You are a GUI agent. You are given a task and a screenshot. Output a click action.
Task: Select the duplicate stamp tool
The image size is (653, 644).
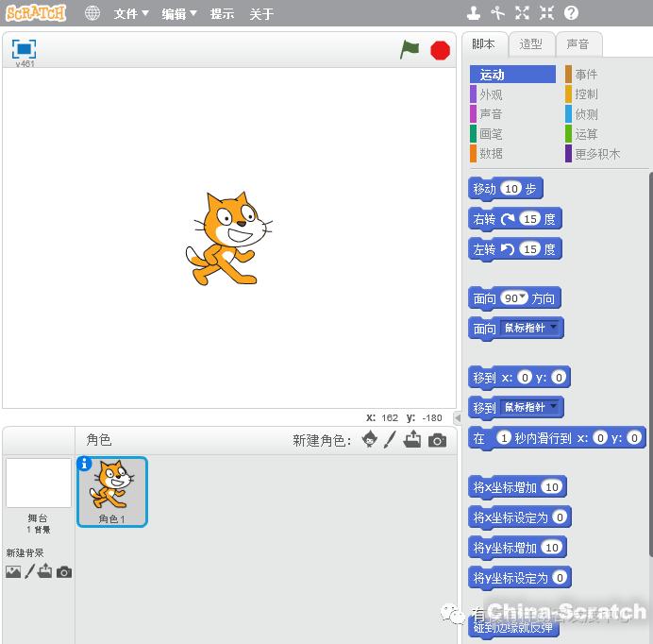point(474,13)
